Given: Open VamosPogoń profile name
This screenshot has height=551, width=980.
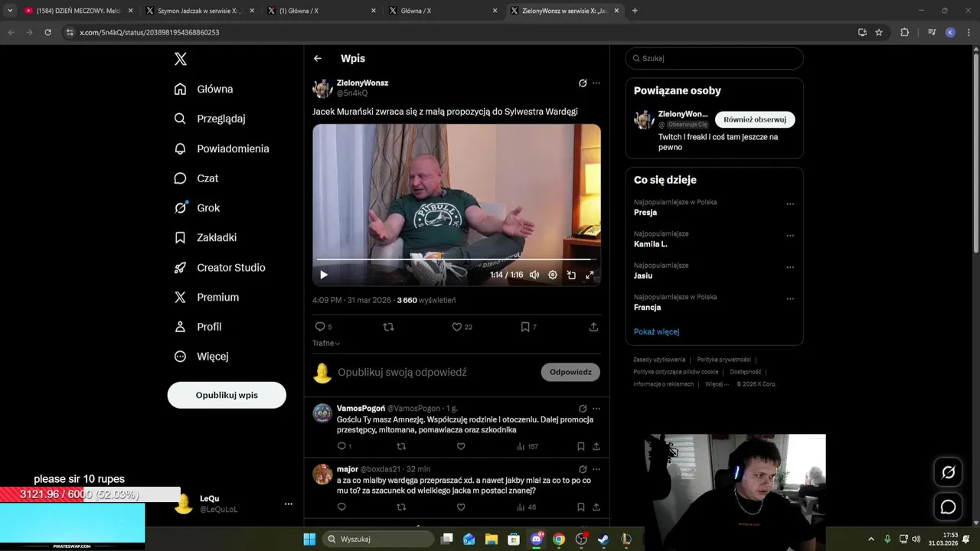Looking at the screenshot, I should click(361, 408).
